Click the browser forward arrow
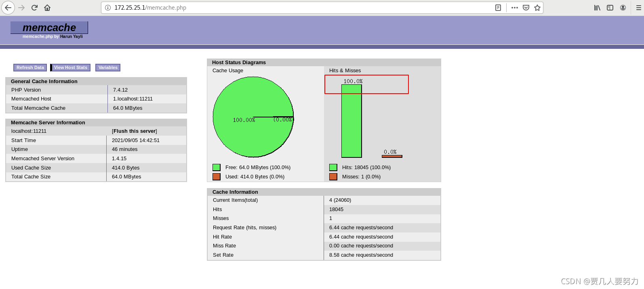This screenshot has height=289, width=644. (x=21, y=8)
